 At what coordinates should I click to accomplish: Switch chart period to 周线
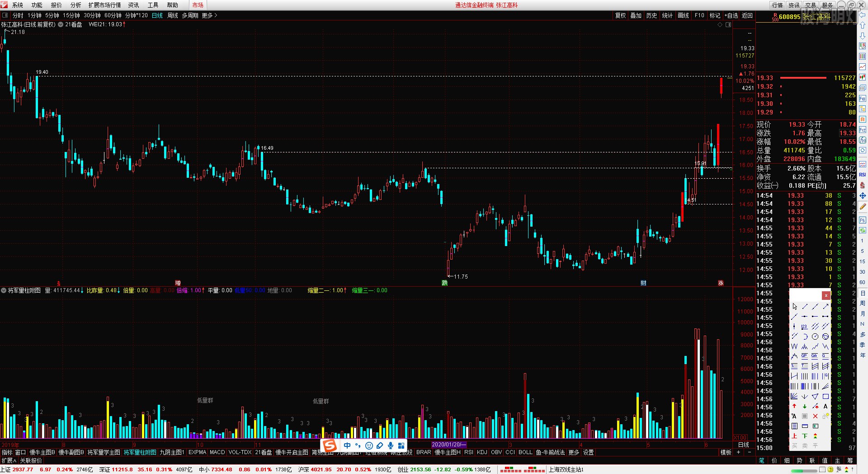(173, 15)
